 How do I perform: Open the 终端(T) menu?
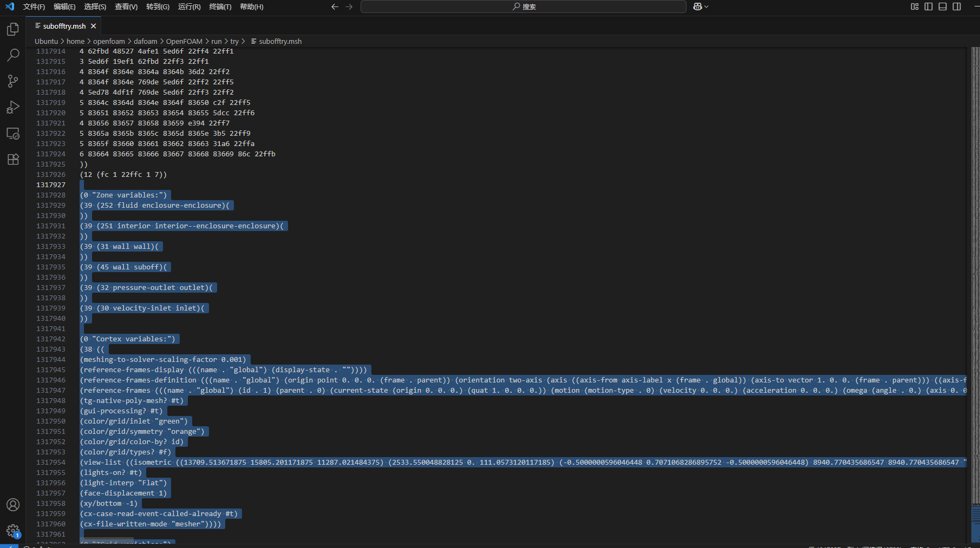click(x=220, y=6)
